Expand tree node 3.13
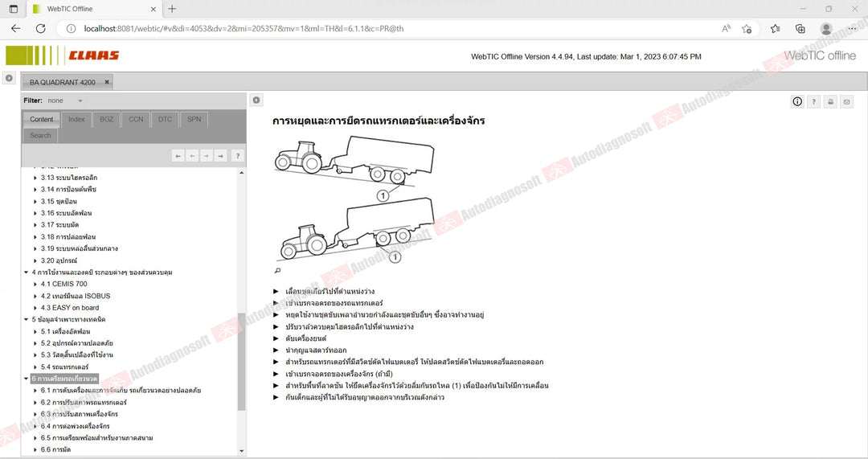The width and height of the screenshot is (868, 459). (35, 178)
